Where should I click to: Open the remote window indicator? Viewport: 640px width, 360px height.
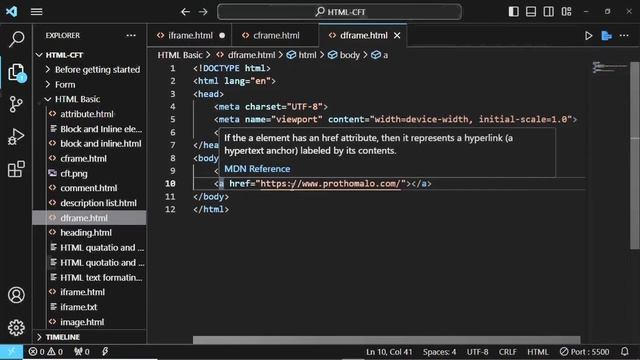[11, 351]
